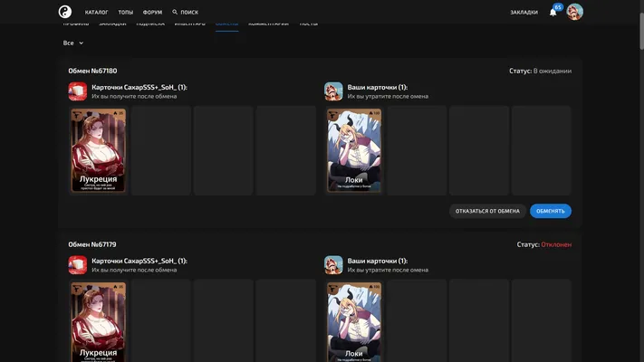Click the Обменять button
The height and width of the screenshot is (362, 644).
tap(551, 211)
